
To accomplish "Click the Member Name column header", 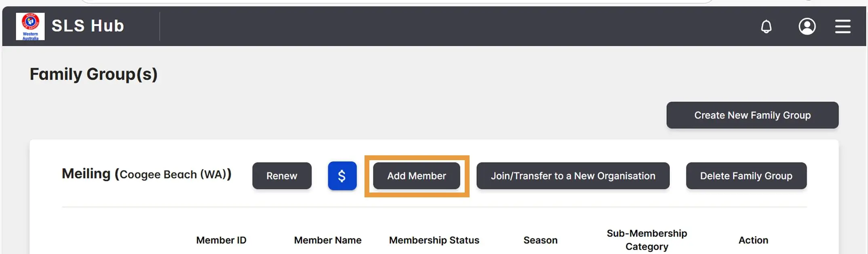I will pyautogui.click(x=327, y=240).
